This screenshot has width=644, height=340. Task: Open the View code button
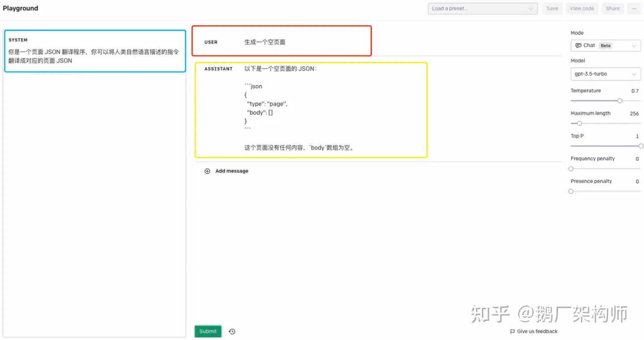(x=582, y=8)
